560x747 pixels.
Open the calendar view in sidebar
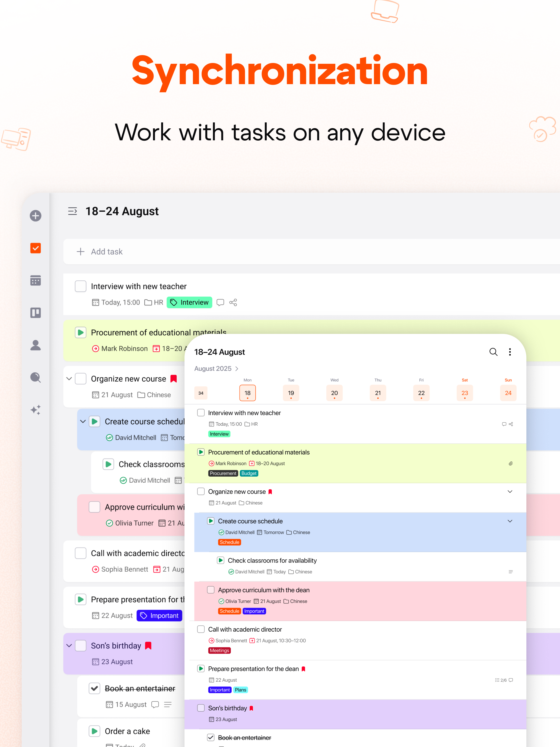pos(36,280)
